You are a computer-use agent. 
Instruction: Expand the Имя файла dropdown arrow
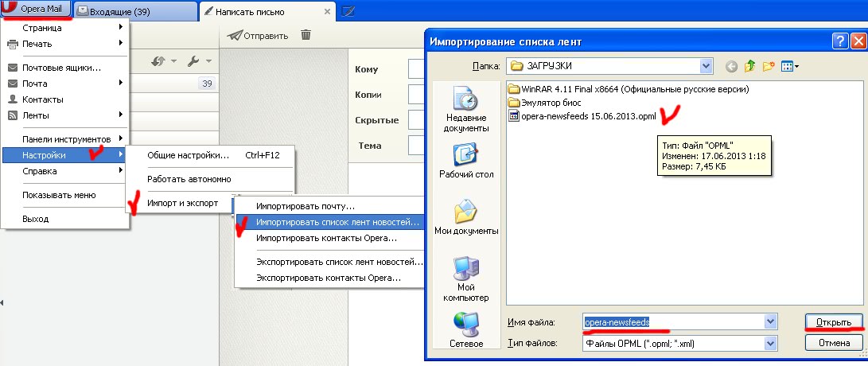pos(770,321)
